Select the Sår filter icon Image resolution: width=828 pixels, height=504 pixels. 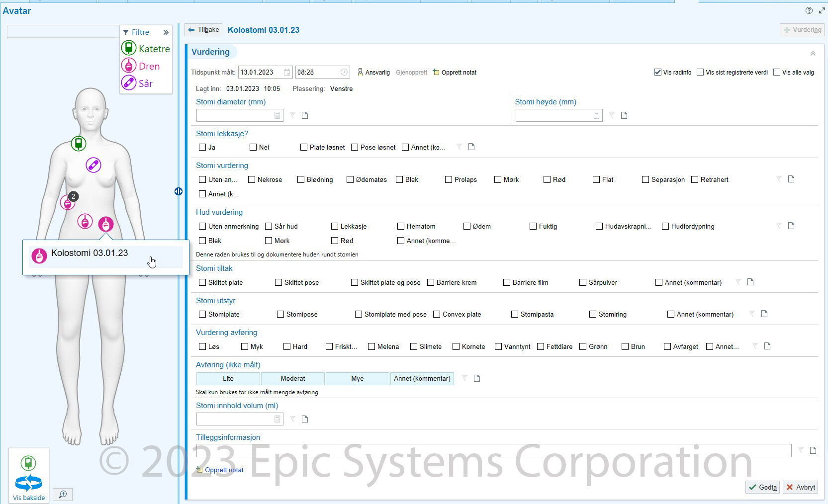coord(129,83)
